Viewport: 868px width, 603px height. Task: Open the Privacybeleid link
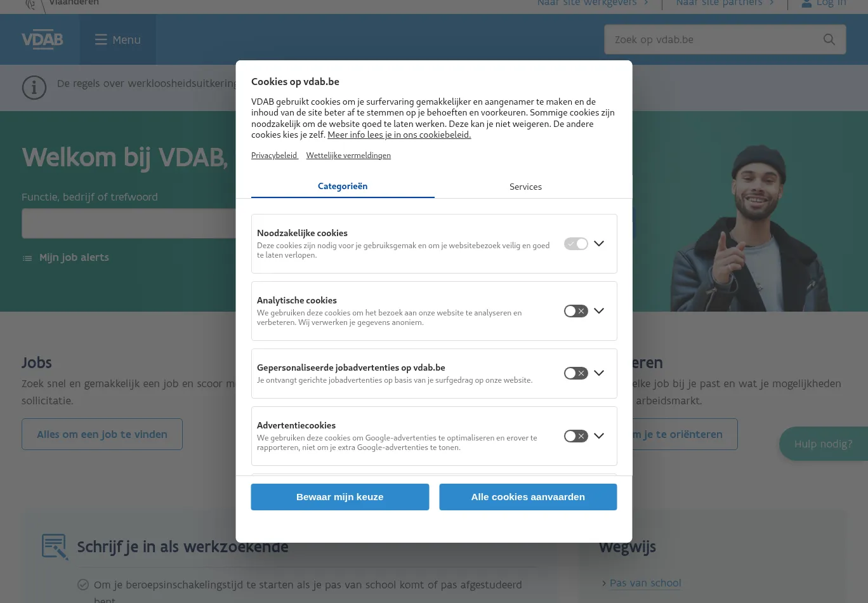click(x=274, y=156)
